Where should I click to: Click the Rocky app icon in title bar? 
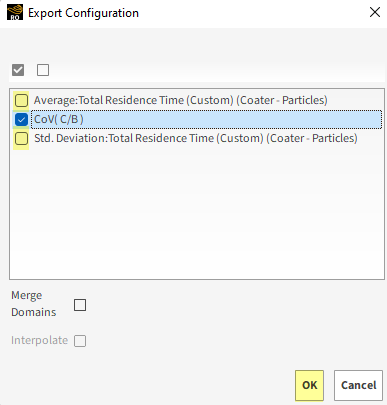15,12
